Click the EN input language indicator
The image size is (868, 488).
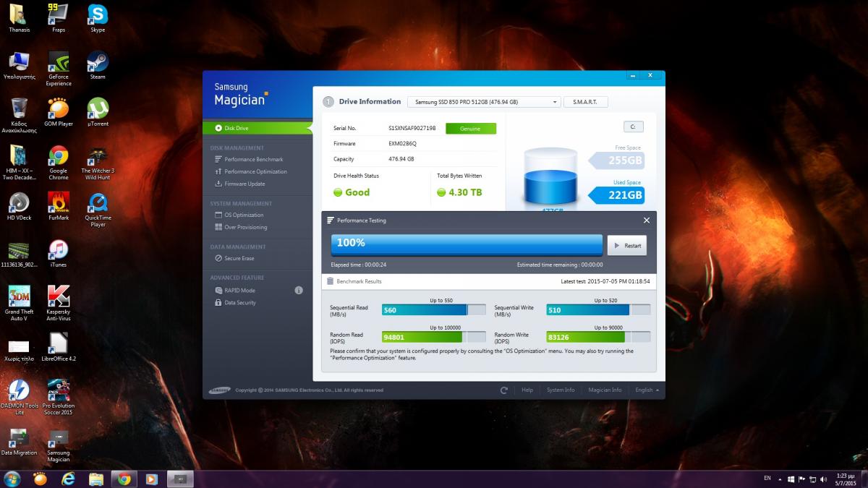pos(767,479)
